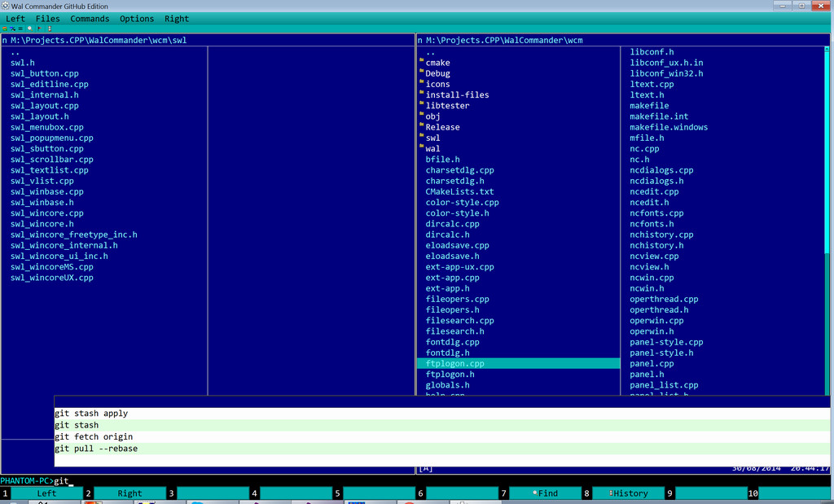This screenshot has width=834, height=504.
Task: Select panel_list.cpp file
Action: click(664, 385)
